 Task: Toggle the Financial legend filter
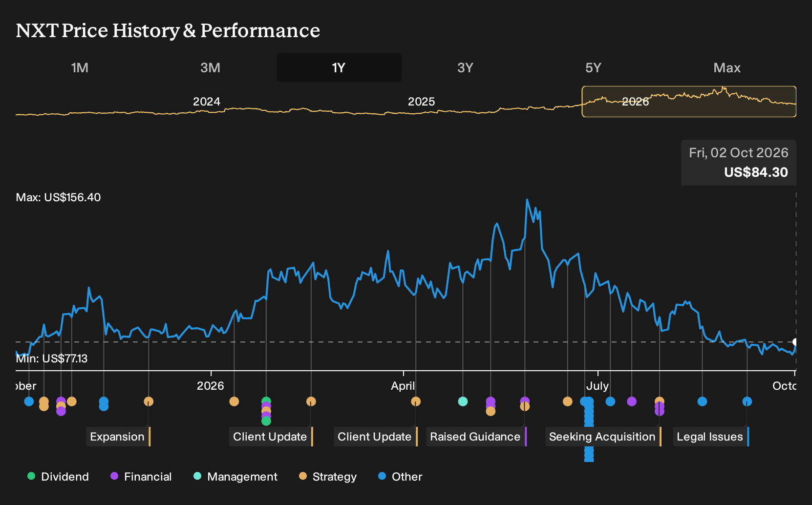[x=141, y=477]
